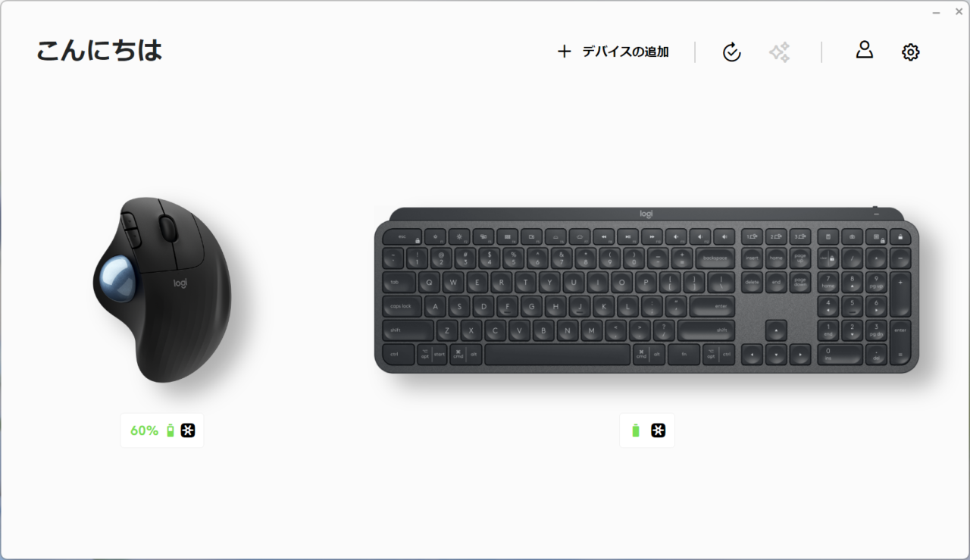The width and height of the screenshot is (970, 560).
Task: Open the user account profile icon
Action: 865,50
